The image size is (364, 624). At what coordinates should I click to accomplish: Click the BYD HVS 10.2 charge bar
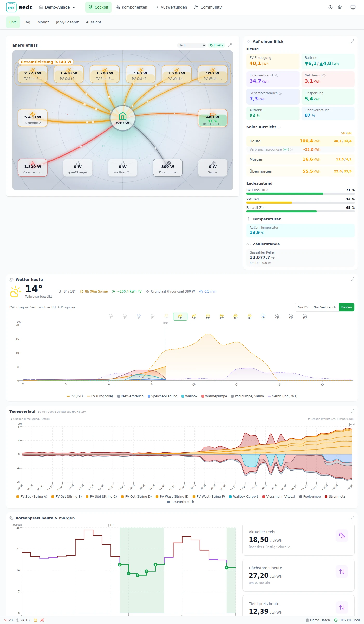point(301,194)
